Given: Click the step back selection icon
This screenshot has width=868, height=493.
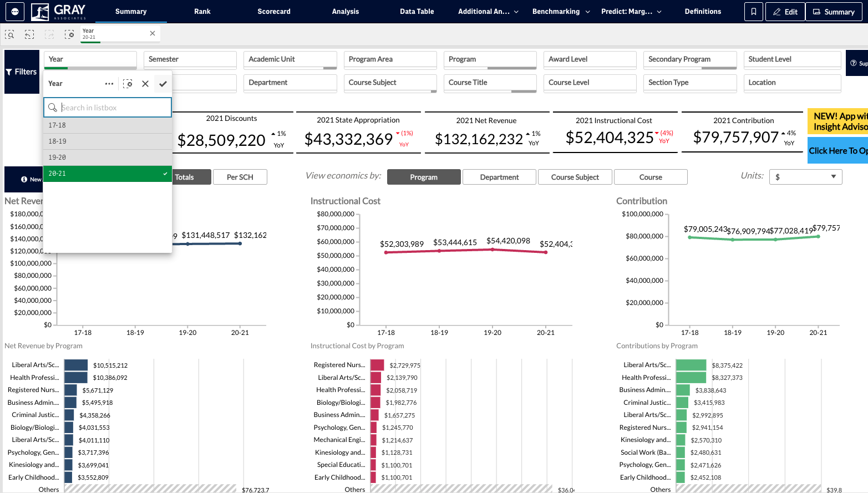Looking at the screenshot, I should point(29,34).
